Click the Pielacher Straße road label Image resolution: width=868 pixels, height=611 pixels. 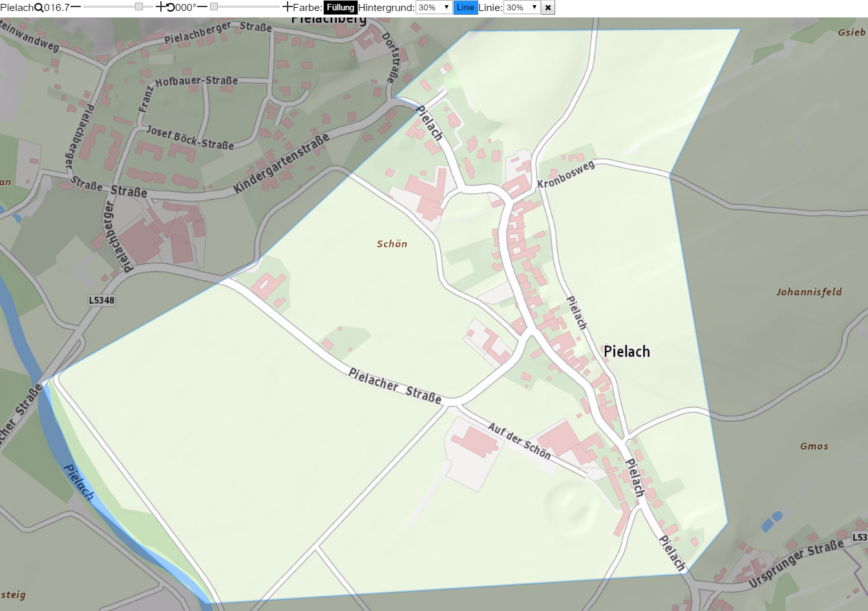pyautogui.click(x=394, y=386)
